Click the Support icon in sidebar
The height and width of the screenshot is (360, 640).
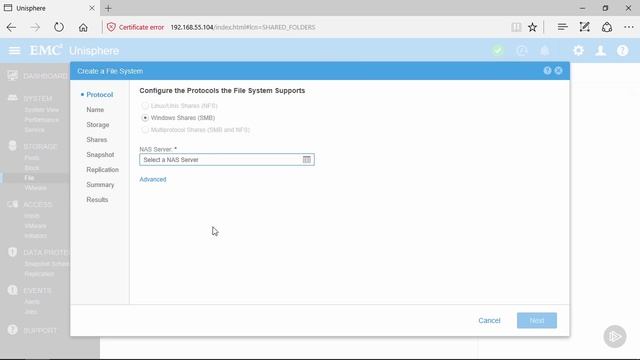(13, 330)
